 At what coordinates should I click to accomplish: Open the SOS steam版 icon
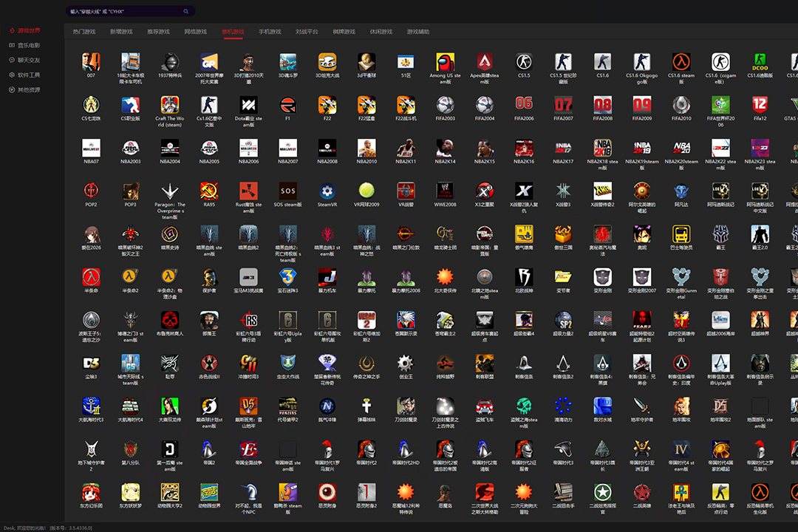tap(288, 191)
